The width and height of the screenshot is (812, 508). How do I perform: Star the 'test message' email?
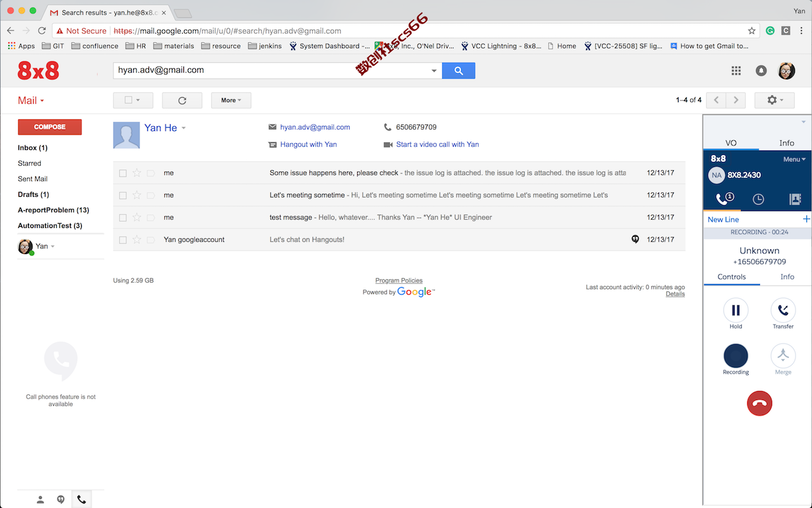point(137,217)
